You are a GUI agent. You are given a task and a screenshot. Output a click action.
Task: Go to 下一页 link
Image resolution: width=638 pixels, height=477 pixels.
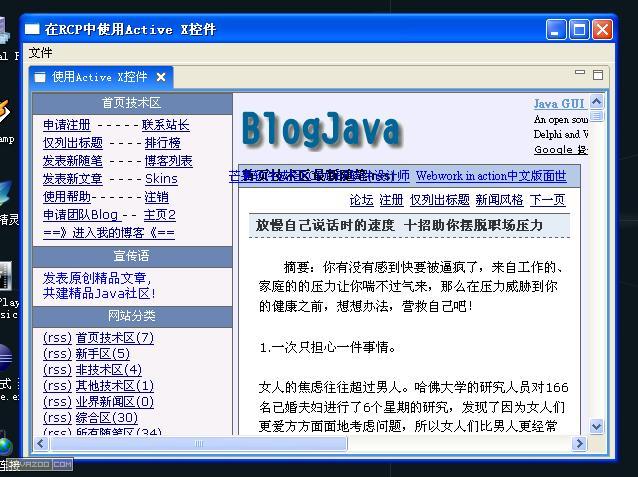pyautogui.click(x=548, y=199)
